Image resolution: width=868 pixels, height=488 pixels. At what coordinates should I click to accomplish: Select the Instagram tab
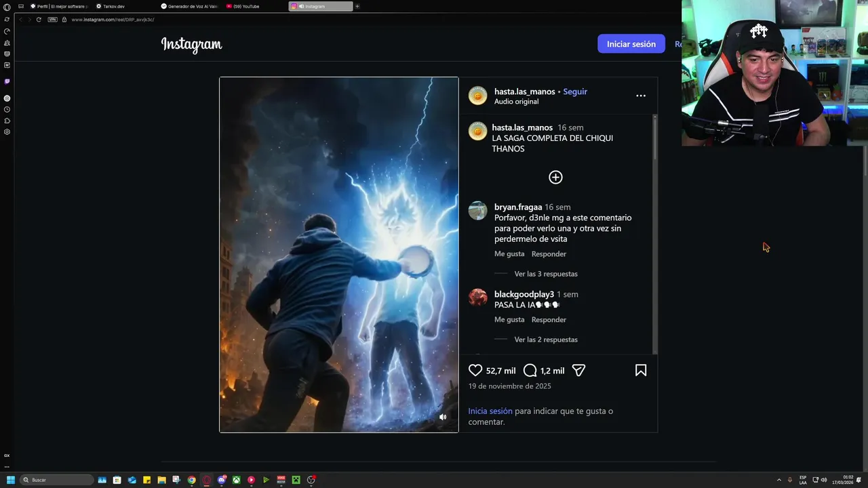pyautogui.click(x=320, y=6)
